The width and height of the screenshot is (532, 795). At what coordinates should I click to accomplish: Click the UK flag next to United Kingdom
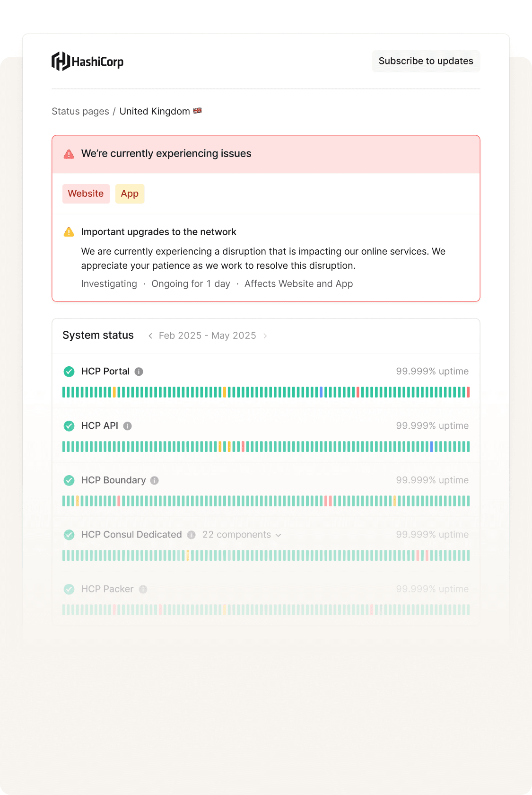[x=197, y=111]
